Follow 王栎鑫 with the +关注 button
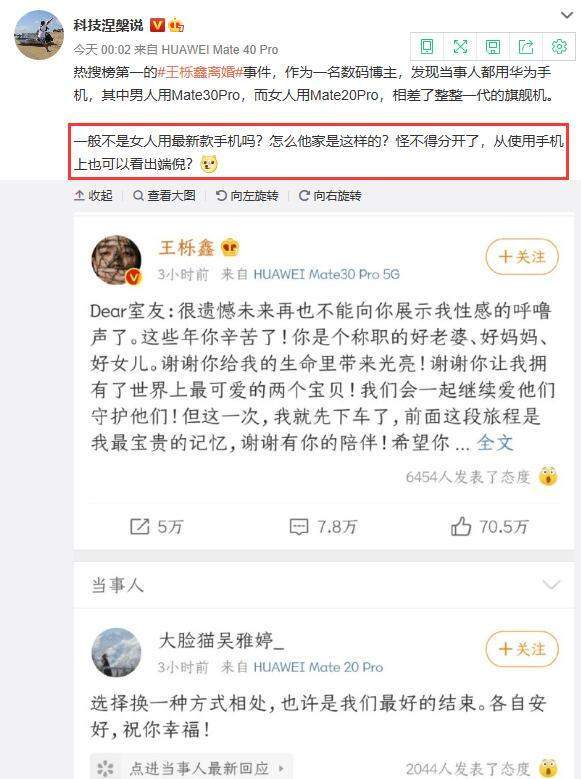Viewport: 581px width, 779px height. click(522, 256)
